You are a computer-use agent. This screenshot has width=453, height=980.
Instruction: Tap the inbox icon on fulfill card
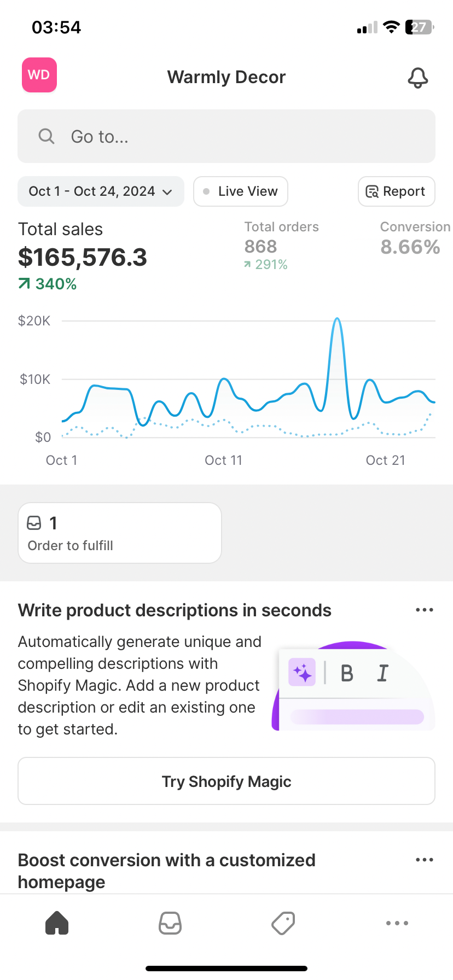[x=34, y=523]
